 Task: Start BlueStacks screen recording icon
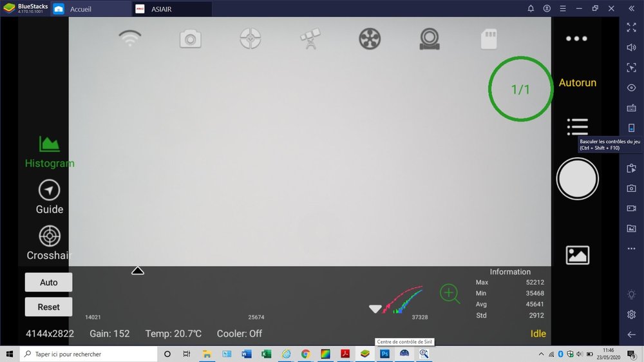point(631,208)
